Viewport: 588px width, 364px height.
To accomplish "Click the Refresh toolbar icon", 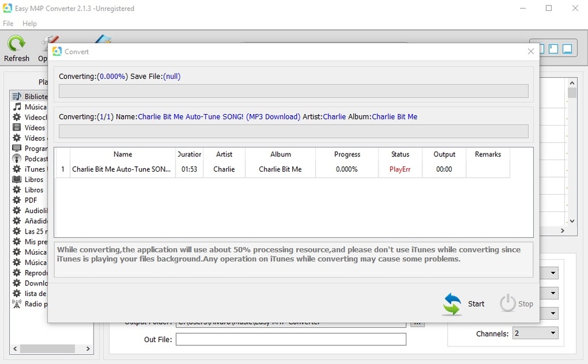I will pyautogui.click(x=16, y=44).
